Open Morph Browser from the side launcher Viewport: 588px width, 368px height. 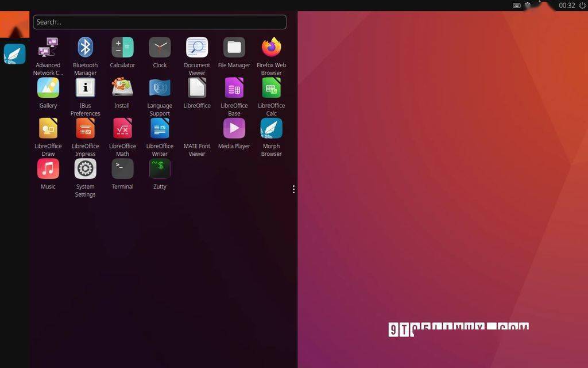(14, 53)
